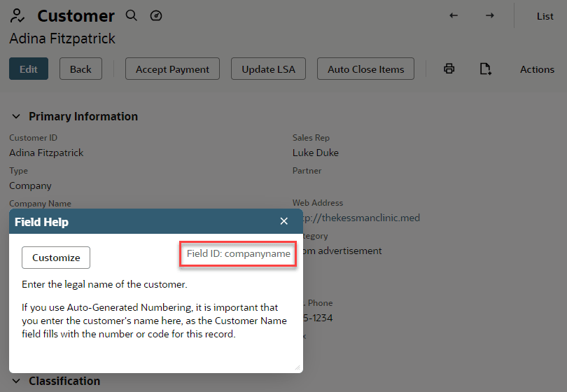Screen dimensions: 567x392
Task: Click the Type value Company
Action: click(30, 186)
